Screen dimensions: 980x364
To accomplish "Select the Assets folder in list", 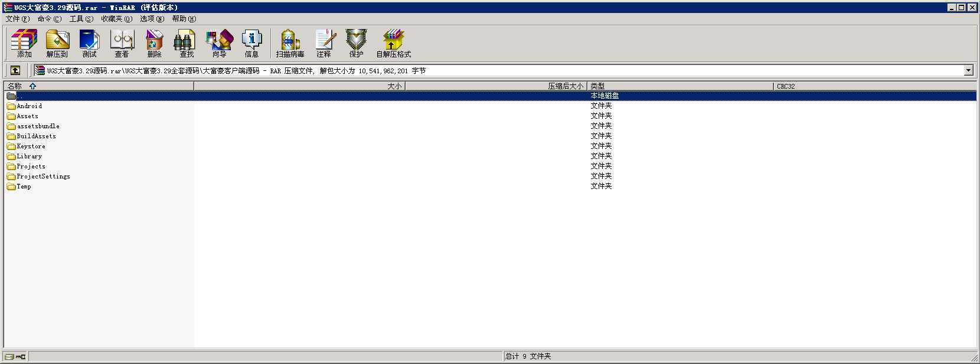I will [x=27, y=116].
